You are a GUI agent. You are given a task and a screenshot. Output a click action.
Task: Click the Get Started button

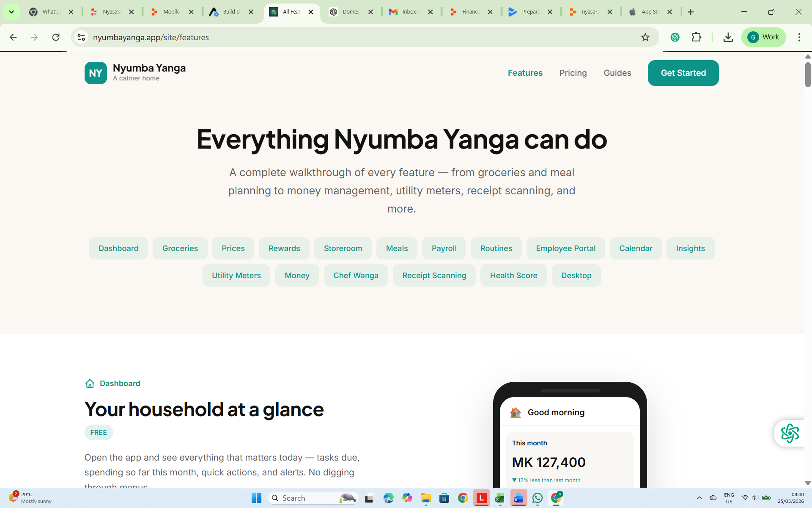(683, 73)
